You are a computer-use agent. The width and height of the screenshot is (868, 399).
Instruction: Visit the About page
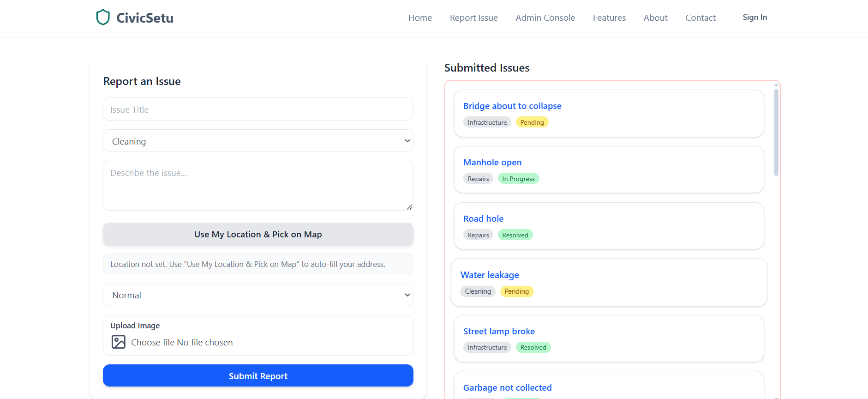tap(655, 18)
